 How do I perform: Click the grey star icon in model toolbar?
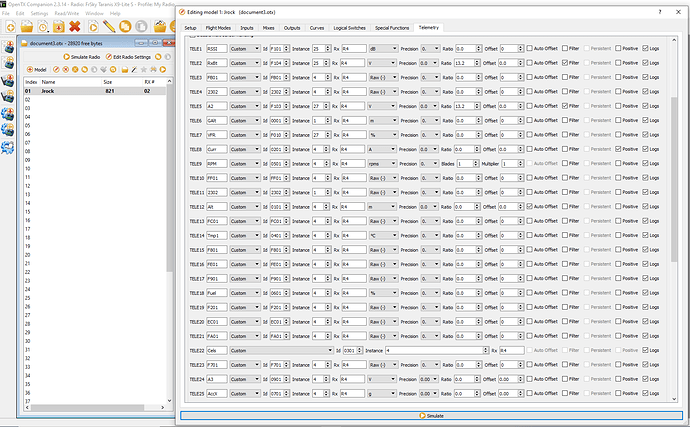coord(143,70)
